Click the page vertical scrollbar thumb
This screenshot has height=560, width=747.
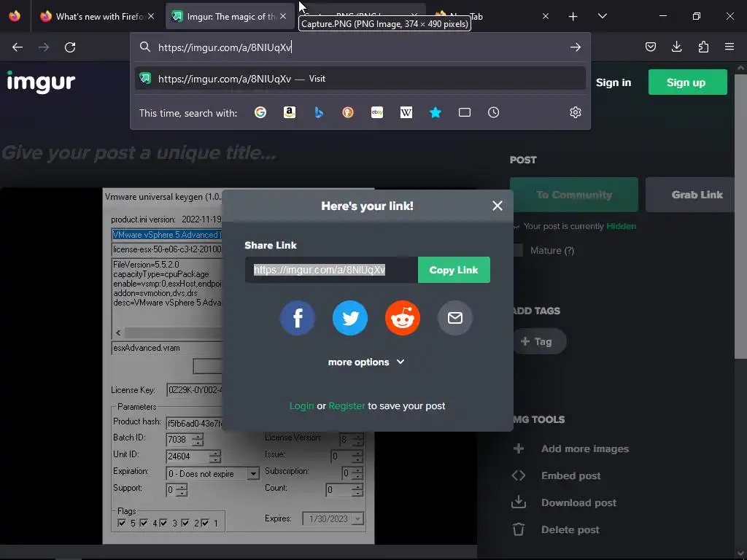pos(740,217)
